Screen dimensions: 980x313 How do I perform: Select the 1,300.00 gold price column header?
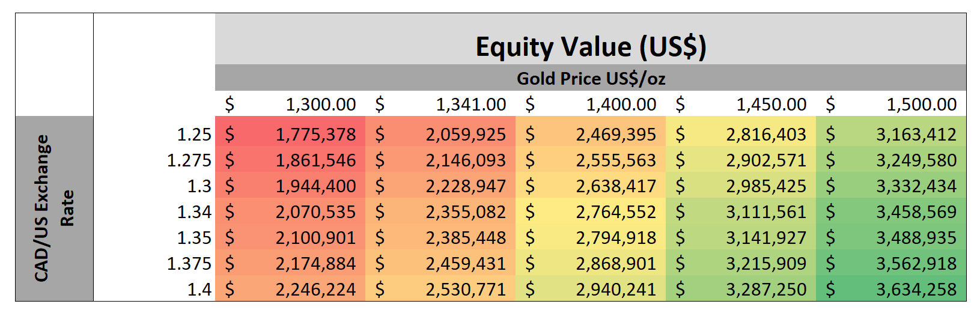320,105
